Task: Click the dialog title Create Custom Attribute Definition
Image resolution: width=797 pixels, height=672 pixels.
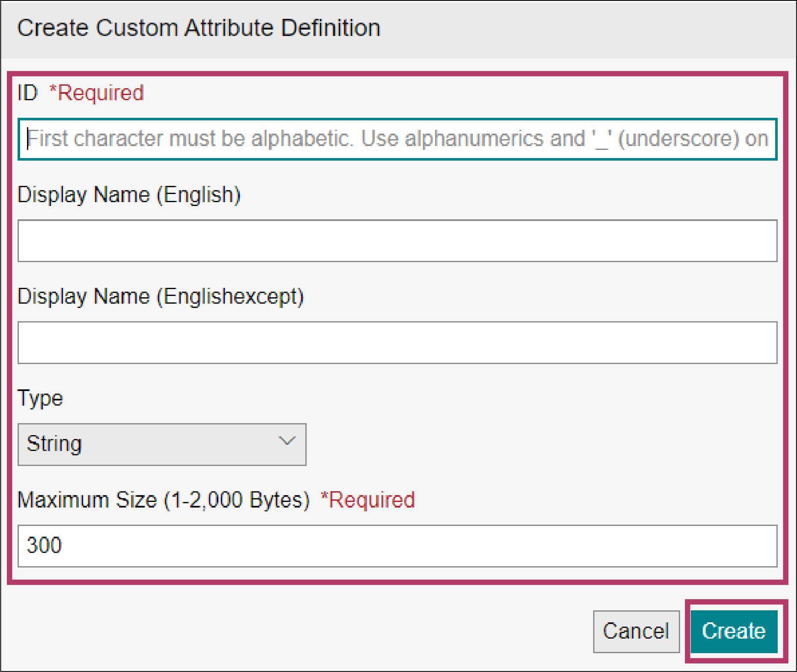Action: 198,28
